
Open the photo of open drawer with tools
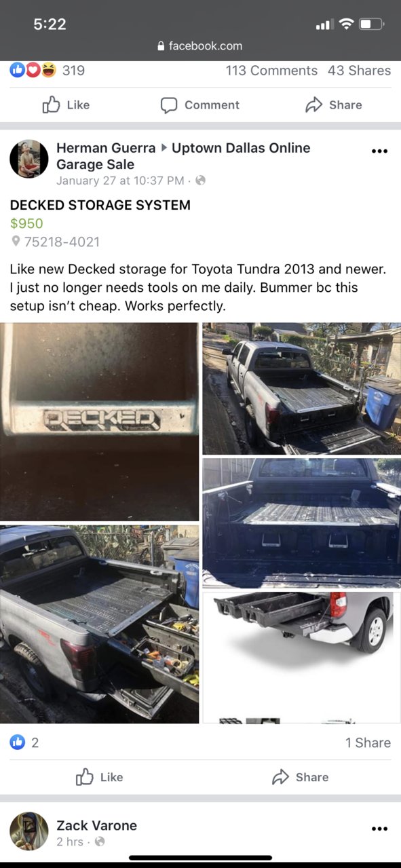click(x=99, y=624)
